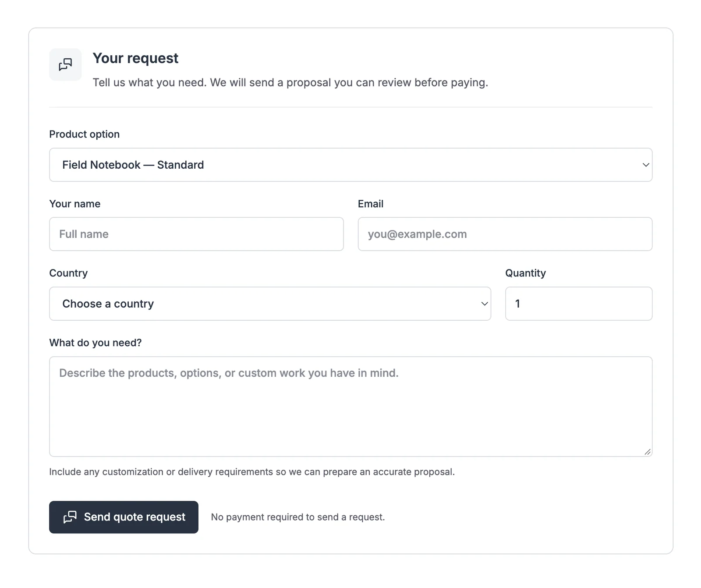This screenshot has width=701, height=588.
Task: Click the Quantity field showing 1
Action: (x=579, y=304)
